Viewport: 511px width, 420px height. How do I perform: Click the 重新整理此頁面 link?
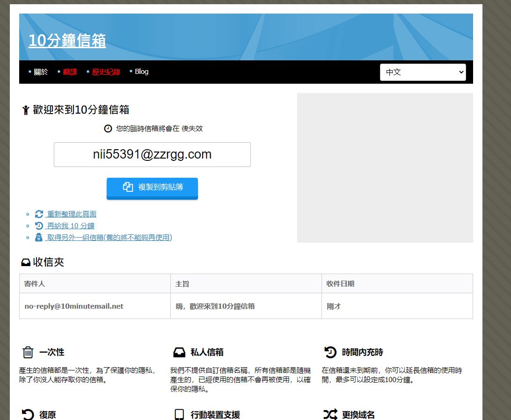72,214
